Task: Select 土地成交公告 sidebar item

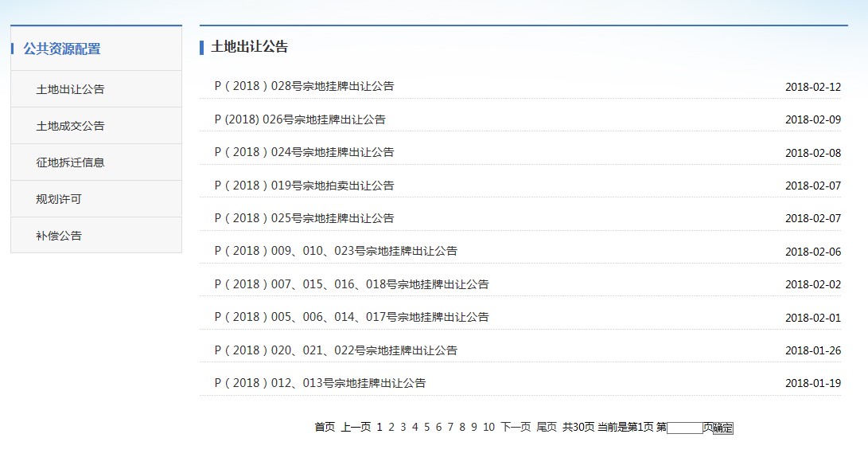Action: [70, 126]
